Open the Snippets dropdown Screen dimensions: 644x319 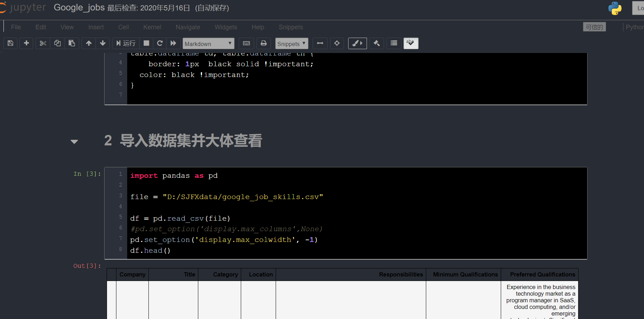(x=291, y=43)
